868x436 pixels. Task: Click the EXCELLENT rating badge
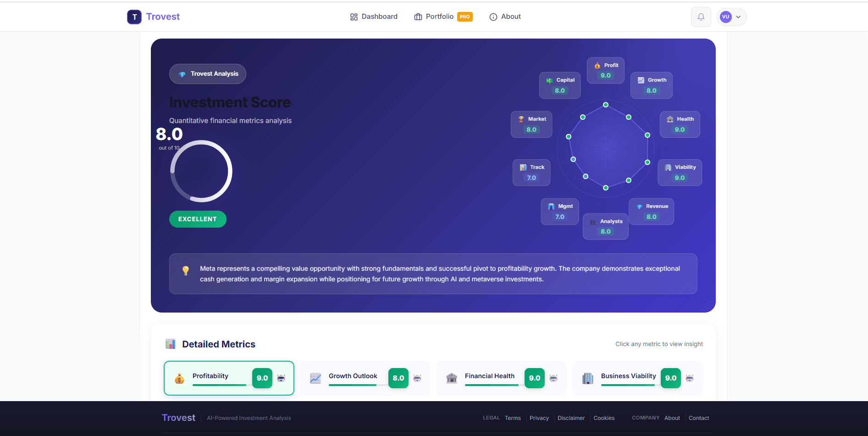(x=197, y=219)
